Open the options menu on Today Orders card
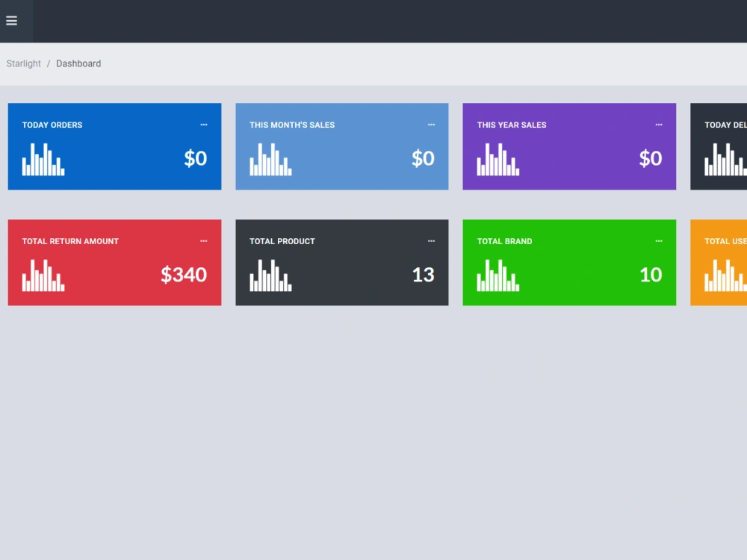 [204, 125]
